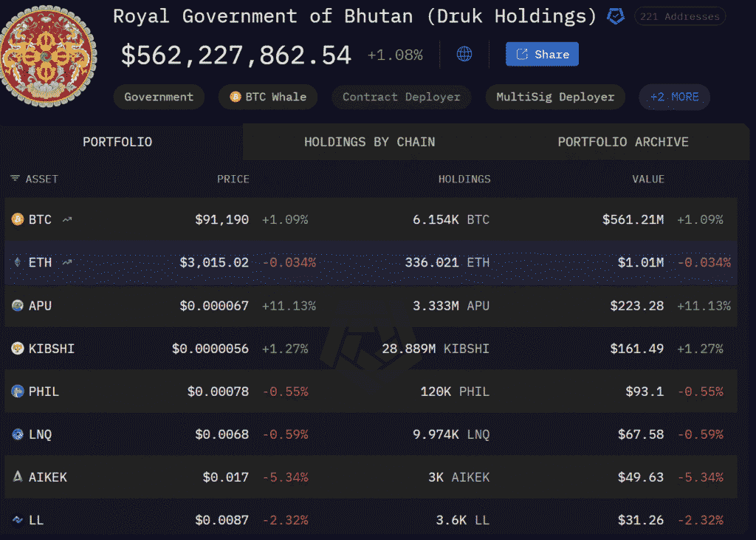The height and width of the screenshot is (540, 756).
Task: Click the Bitcoin coin icon in the BTC row
Action: [18, 219]
